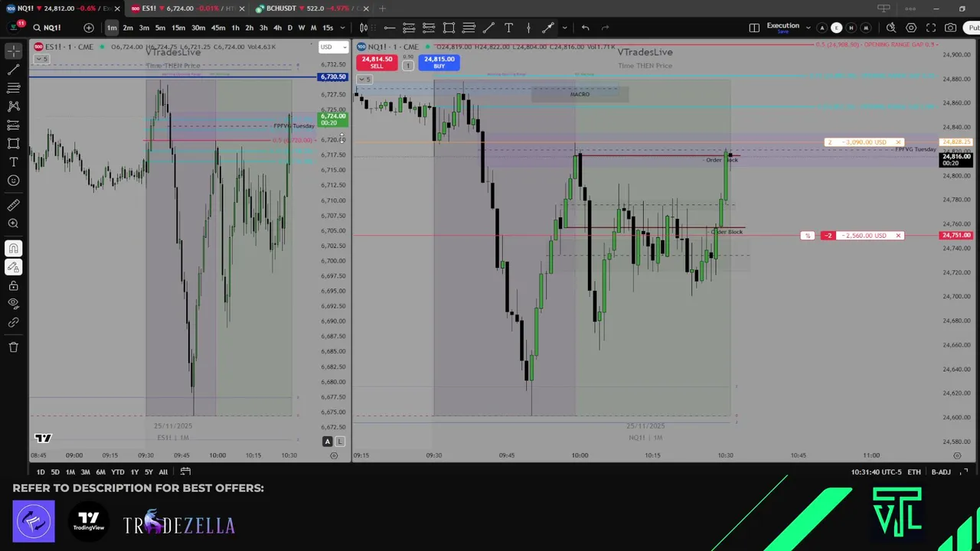Select the 1D date range button
Image resolution: width=980 pixels, height=551 pixels.
pyautogui.click(x=41, y=472)
